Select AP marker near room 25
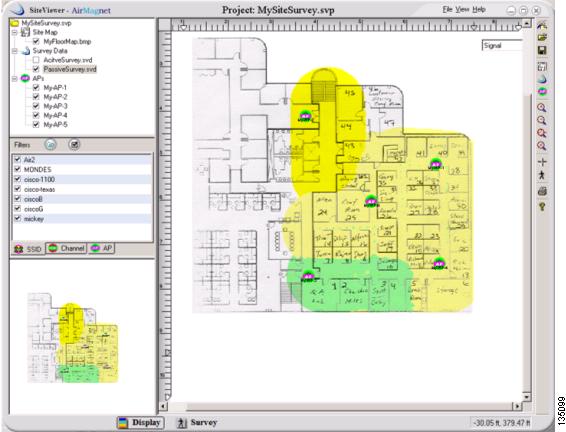The image size is (566, 432). 371,201
